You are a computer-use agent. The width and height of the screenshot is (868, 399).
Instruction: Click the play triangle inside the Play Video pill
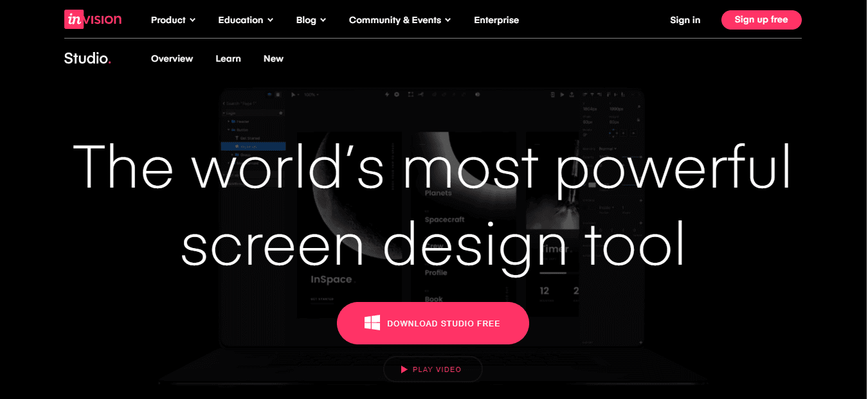403,369
